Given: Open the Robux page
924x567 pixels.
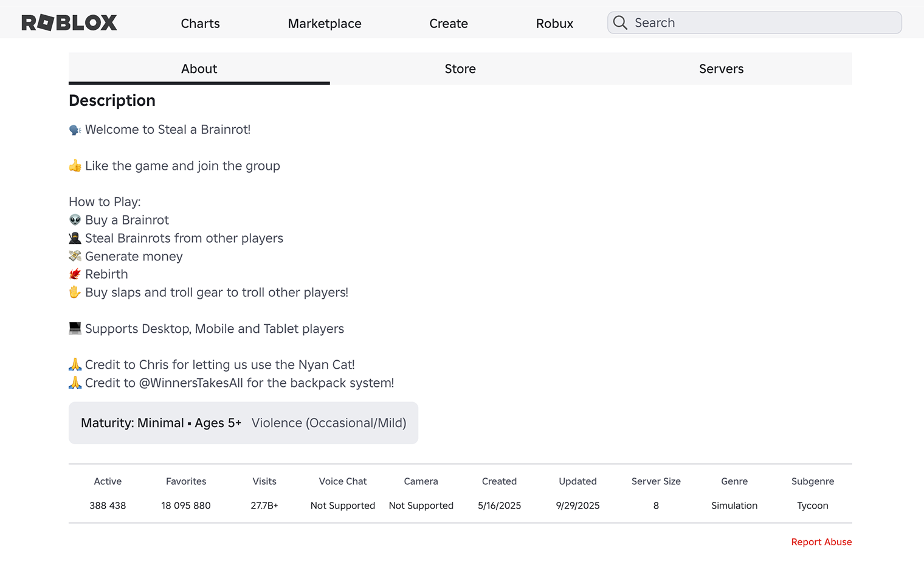Looking at the screenshot, I should (554, 23).
